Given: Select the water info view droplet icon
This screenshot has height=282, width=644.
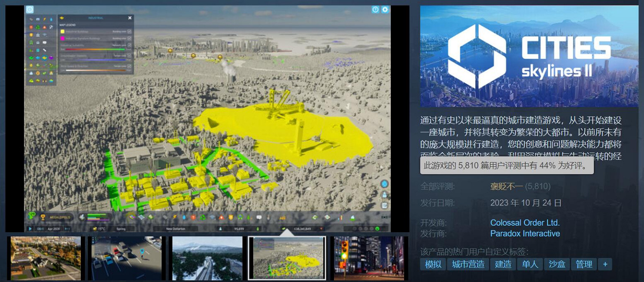Looking at the screenshot, I should (x=184, y=217).
